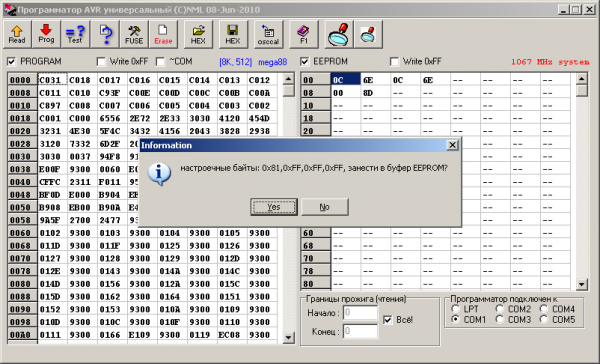Viewport: 600px width, 364px height.
Task: Select program cell C93F
Action: click(112, 93)
